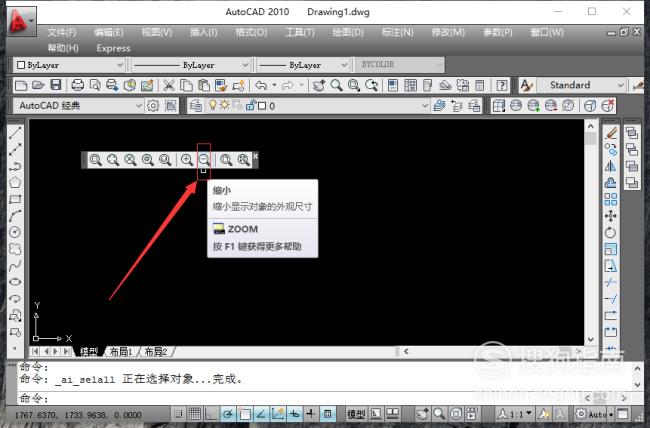Click the Open folder icon
The height and width of the screenshot is (428, 650).
[38, 85]
